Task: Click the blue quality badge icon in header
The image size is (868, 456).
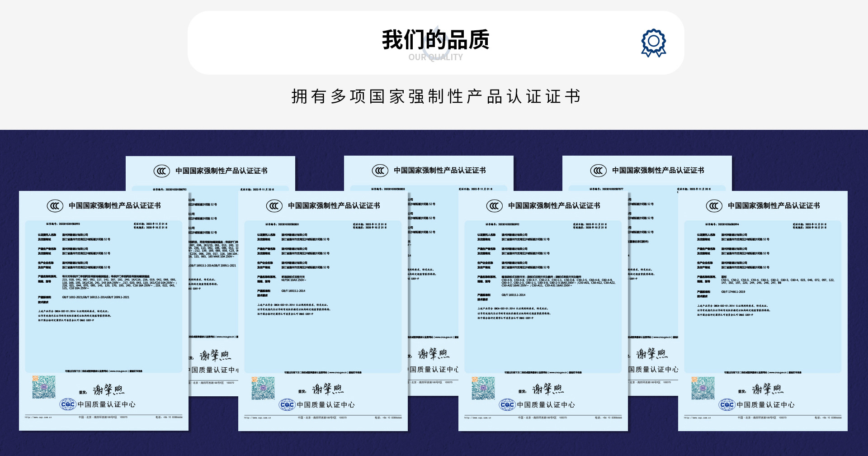Action: 653,43
